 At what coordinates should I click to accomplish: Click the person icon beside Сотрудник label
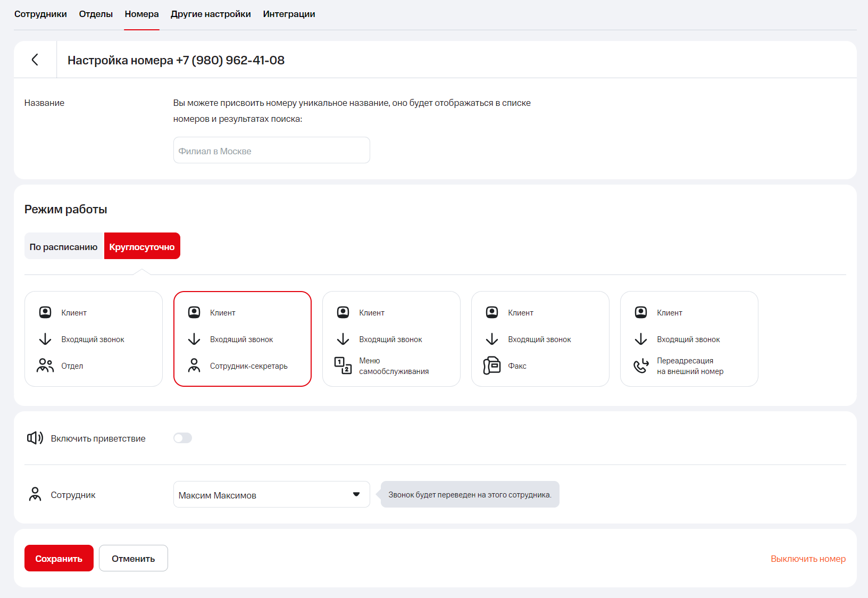coord(35,494)
